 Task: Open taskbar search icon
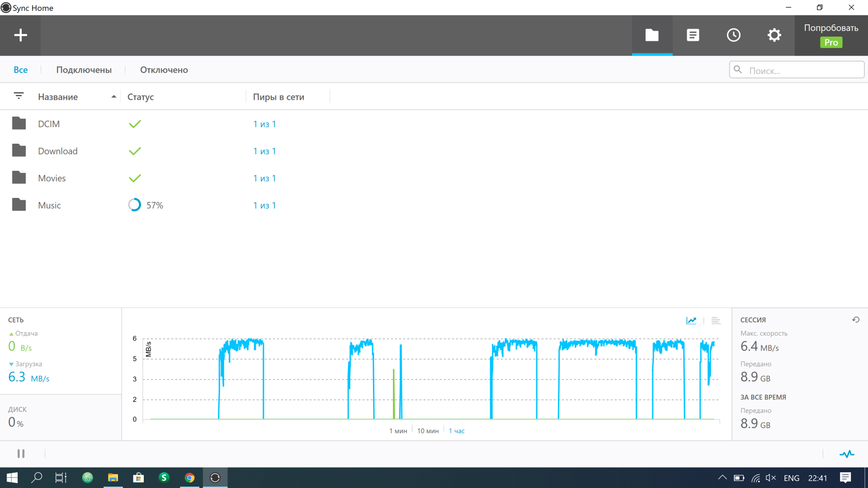point(36,478)
